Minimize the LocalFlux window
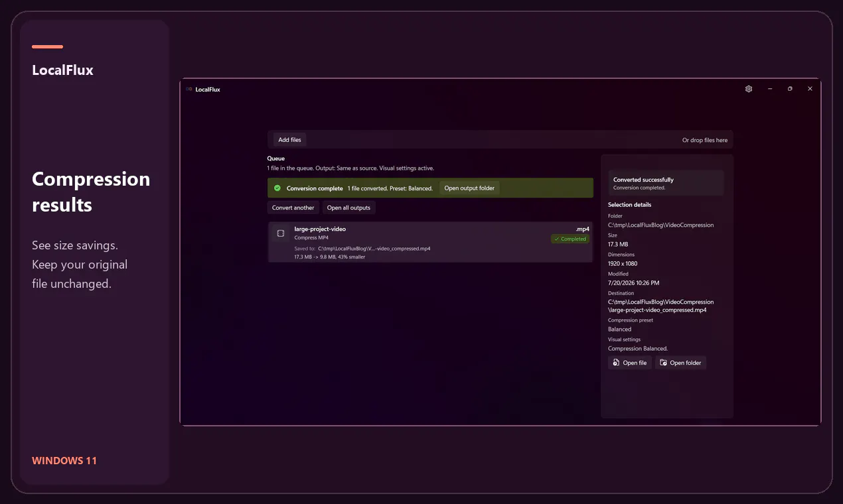Viewport: 843px width, 504px height. click(770, 89)
